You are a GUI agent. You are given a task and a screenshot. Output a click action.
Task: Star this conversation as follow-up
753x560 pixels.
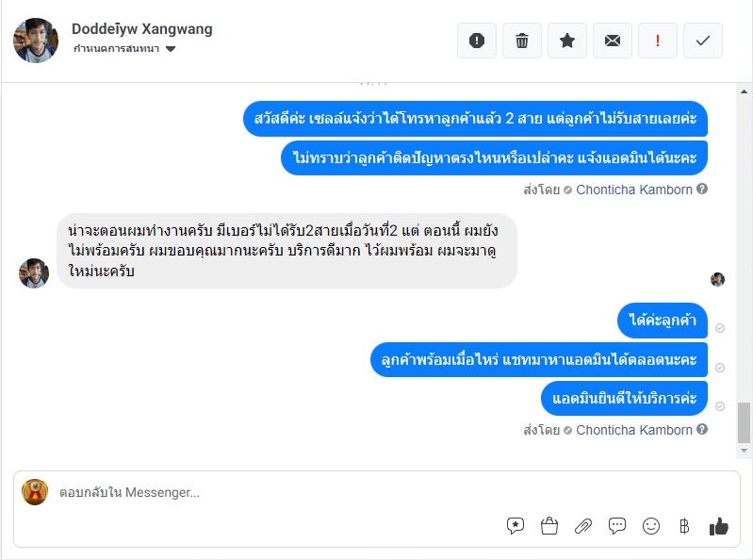[x=567, y=41]
